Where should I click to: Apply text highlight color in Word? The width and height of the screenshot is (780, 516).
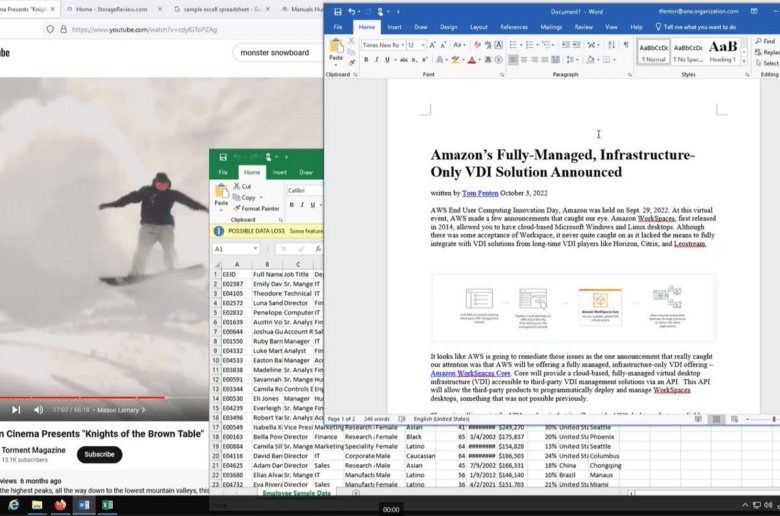pos(455,60)
